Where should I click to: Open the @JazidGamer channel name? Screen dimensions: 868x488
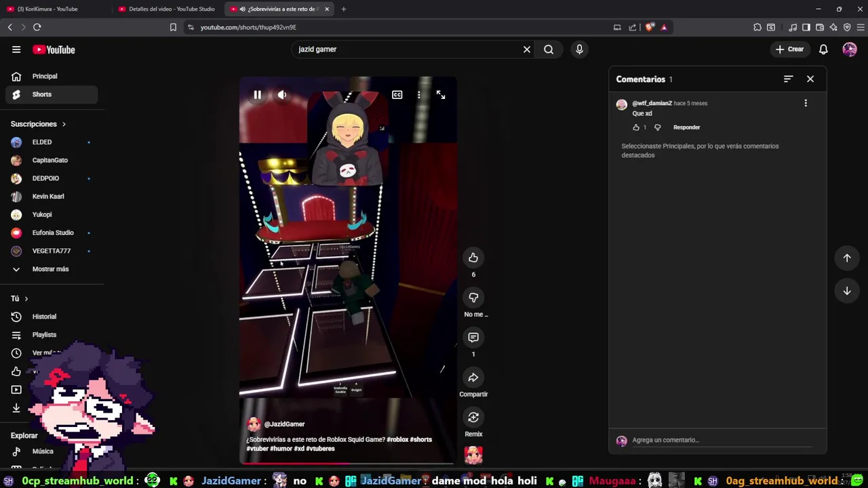284,424
